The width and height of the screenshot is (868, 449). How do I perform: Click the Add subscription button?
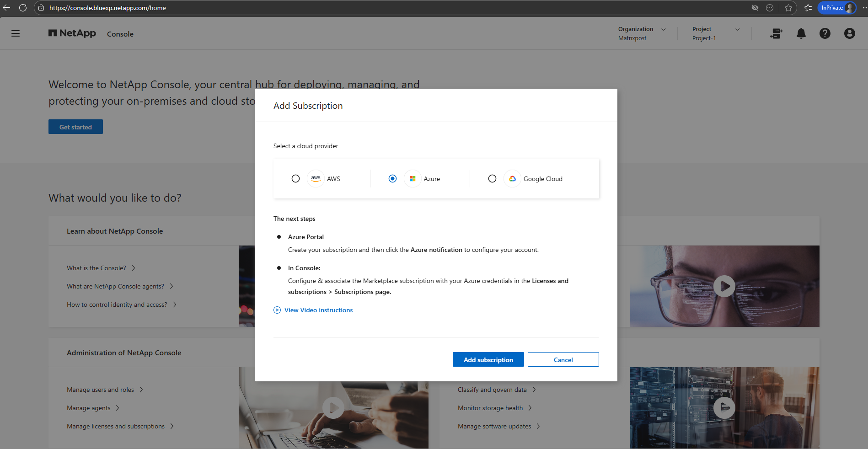488,360
